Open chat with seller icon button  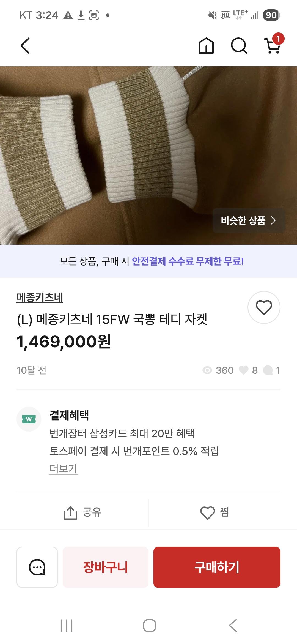tap(37, 567)
